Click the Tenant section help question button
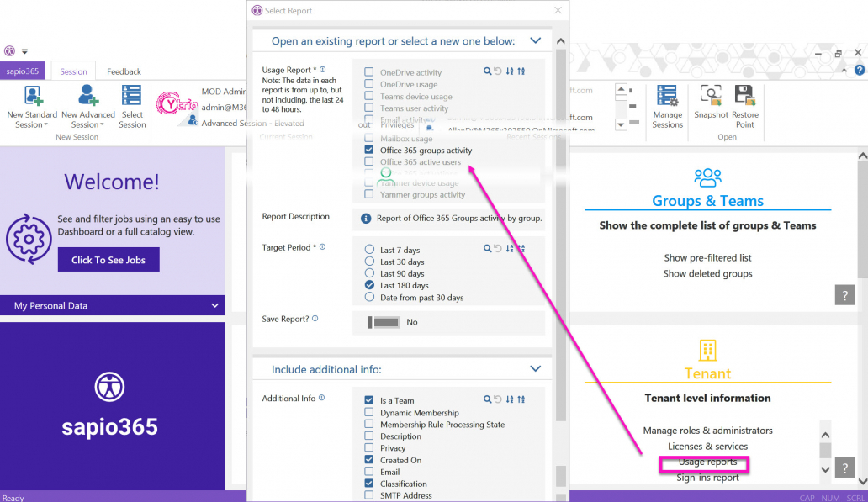 click(x=844, y=468)
